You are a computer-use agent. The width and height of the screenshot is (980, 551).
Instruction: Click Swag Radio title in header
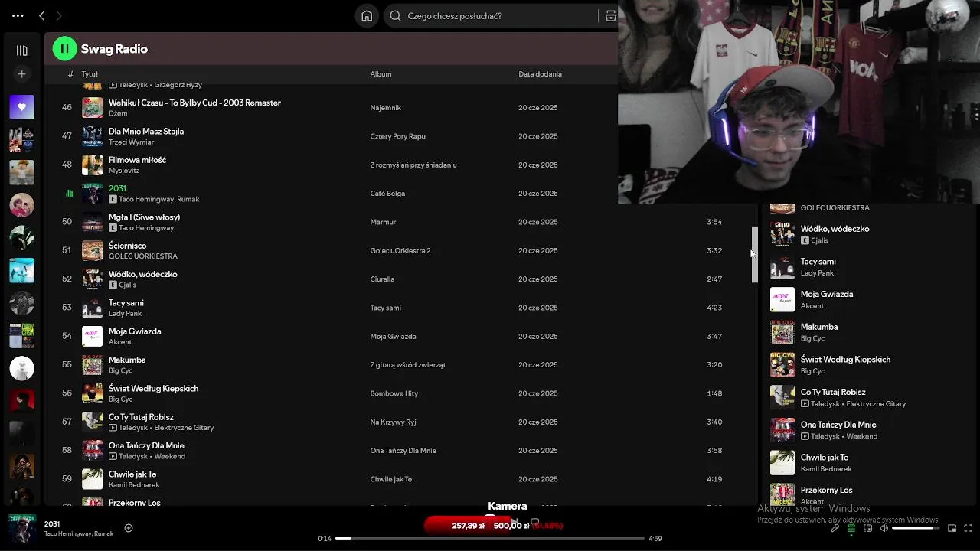pos(114,49)
